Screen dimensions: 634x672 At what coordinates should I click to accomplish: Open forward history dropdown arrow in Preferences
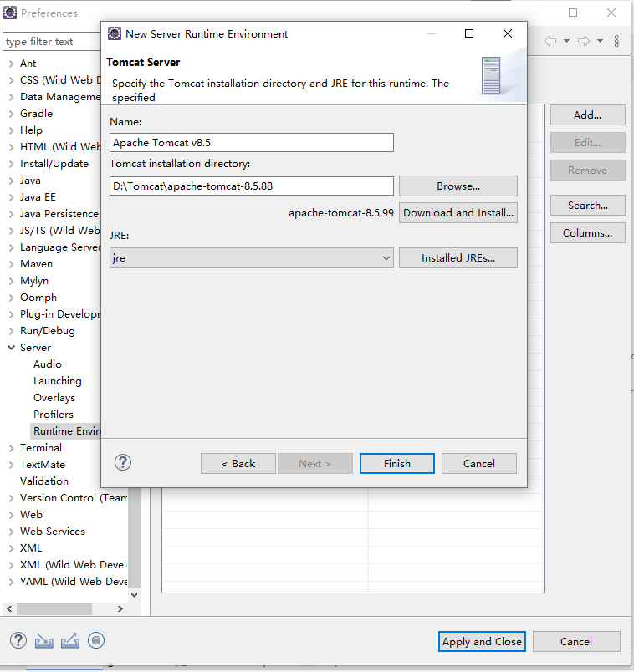coord(600,41)
